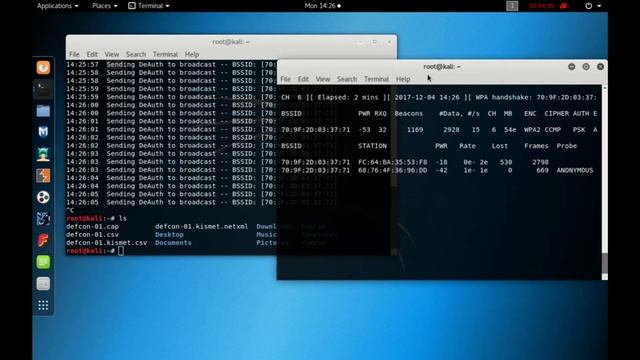Open the clock and calendar in top bar
Screen dimensions: 640x360
pyautogui.click(x=322, y=6)
